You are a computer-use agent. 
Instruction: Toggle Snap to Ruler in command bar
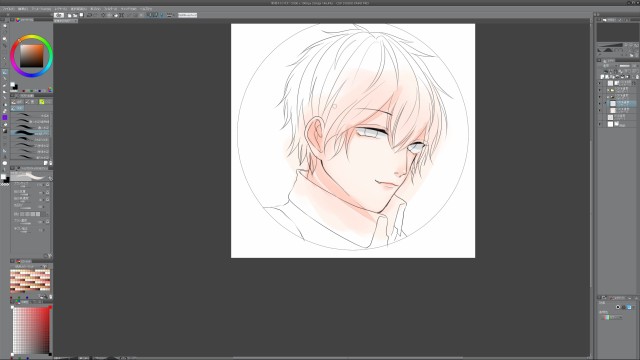tap(149, 15)
